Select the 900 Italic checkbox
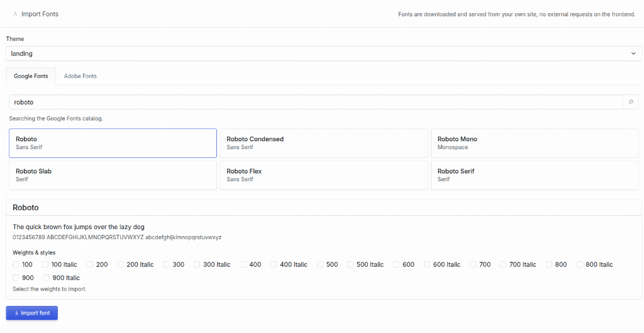 pos(47,278)
